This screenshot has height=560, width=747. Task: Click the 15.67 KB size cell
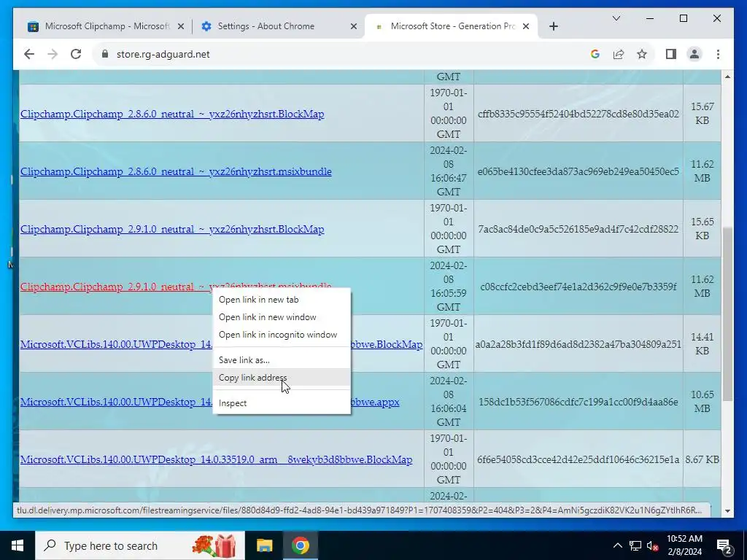(703, 113)
